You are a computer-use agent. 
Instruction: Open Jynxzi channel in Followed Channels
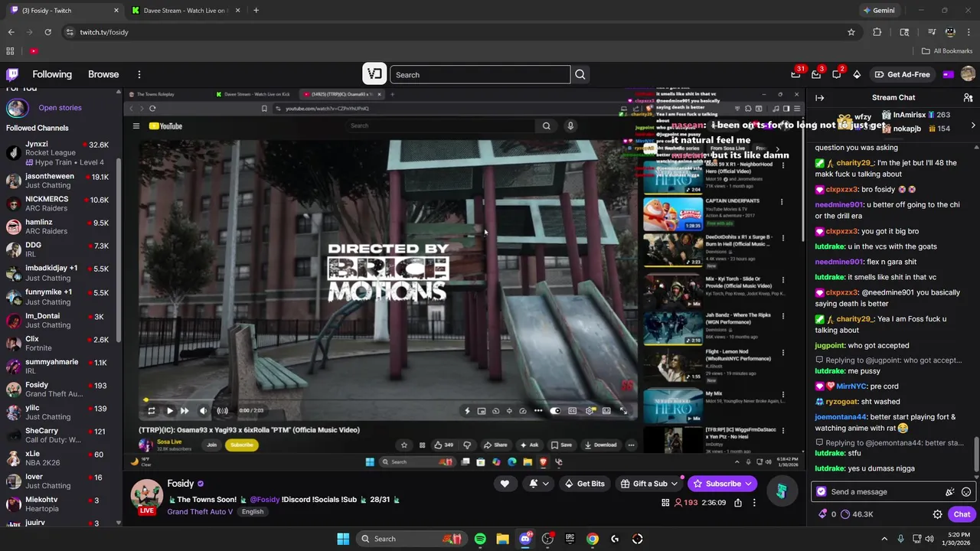point(58,152)
